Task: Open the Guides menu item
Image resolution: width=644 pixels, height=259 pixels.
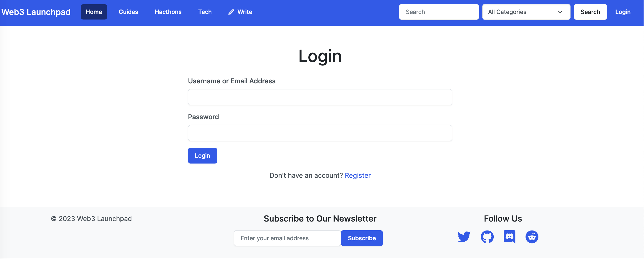Action: (x=128, y=12)
